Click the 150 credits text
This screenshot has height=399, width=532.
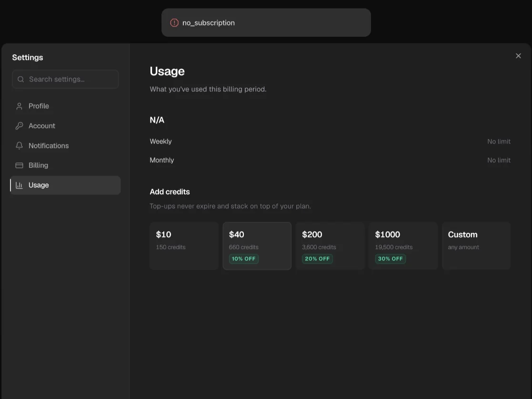tap(171, 247)
